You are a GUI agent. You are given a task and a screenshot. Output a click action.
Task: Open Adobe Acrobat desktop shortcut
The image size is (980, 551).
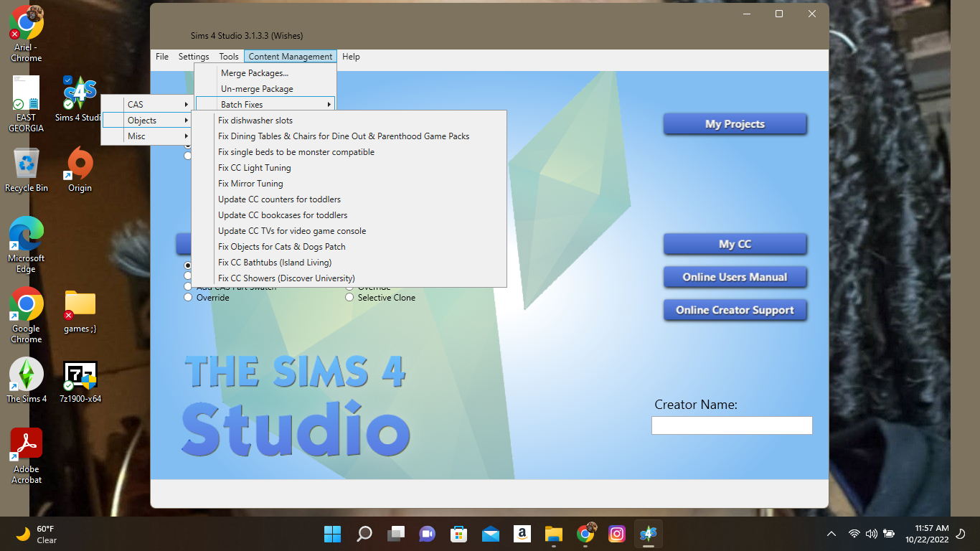click(x=27, y=456)
